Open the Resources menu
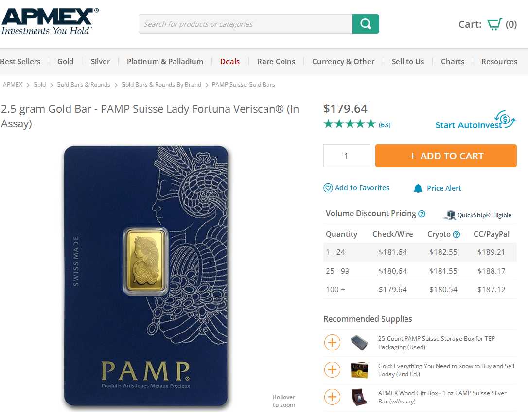 [x=499, y=61]
